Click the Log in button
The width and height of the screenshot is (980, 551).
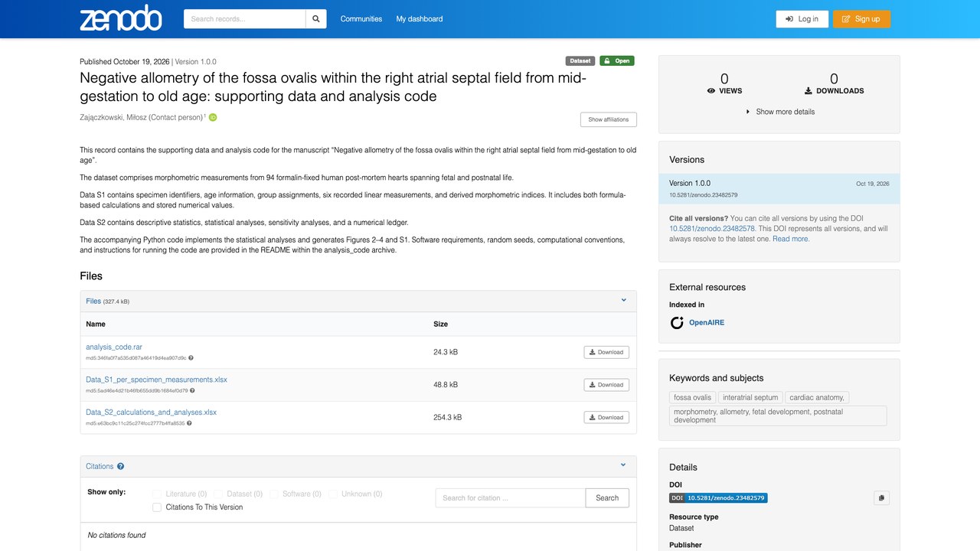[x=802, y=19]
